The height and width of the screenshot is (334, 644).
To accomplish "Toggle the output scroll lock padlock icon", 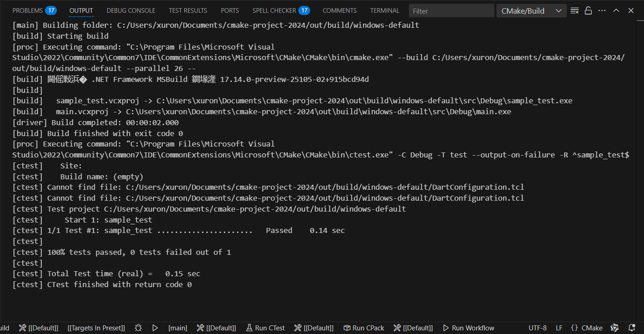I will [588, 10].
